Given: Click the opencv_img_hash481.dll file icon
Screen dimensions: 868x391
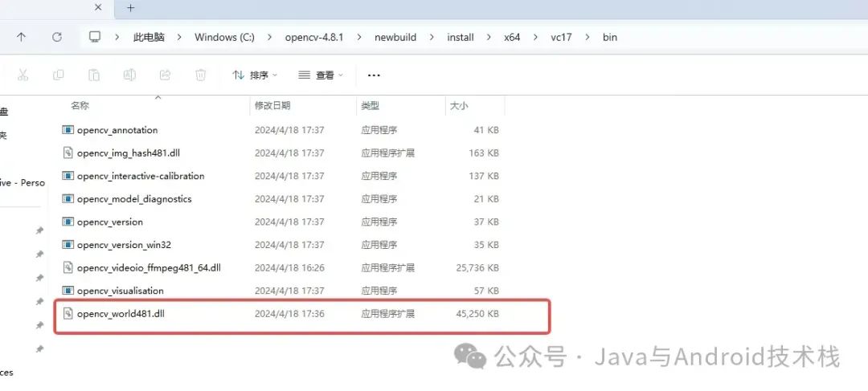Looking at the screenshot, I should pos(68,153).
